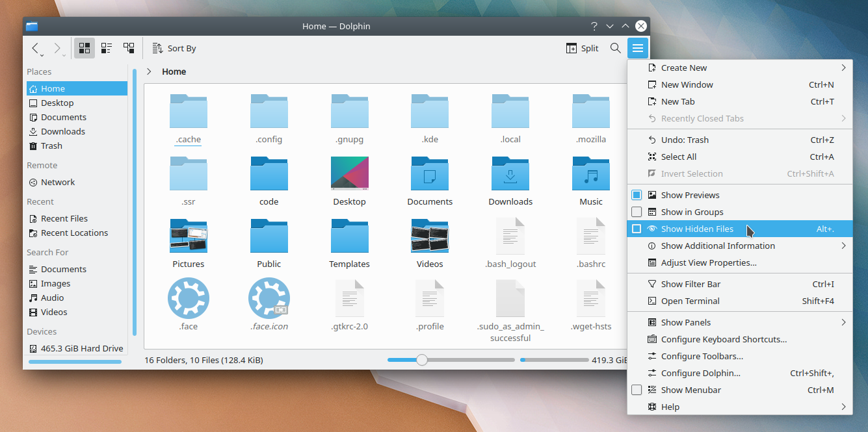Switch to Details tree view mode icon

click(129, 48)
